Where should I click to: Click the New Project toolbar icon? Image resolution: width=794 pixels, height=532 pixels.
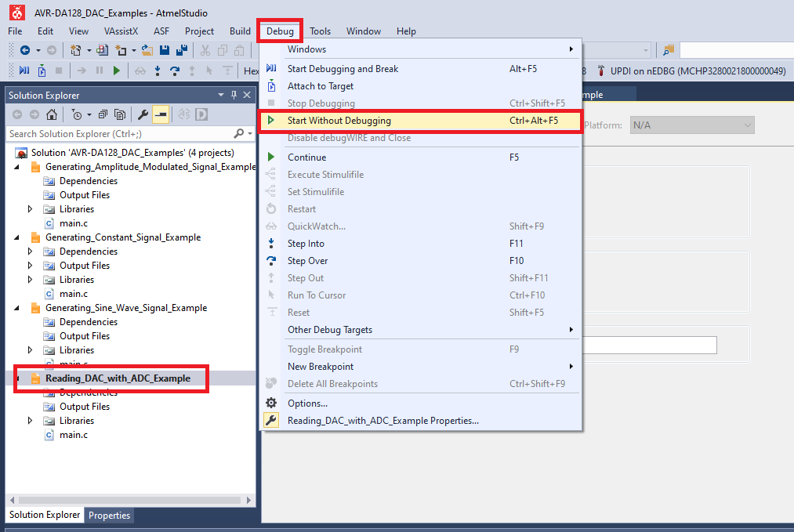tap(75, 50)
